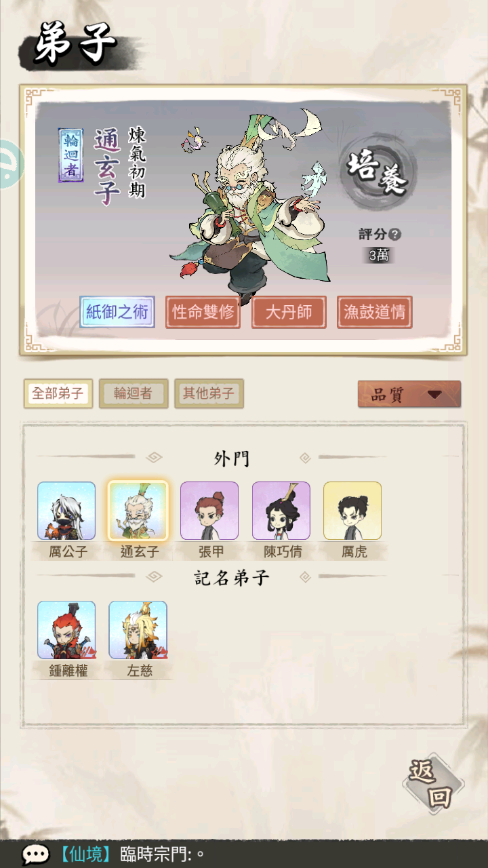View the 紙御之術 skill tag
The image size is (488, 868).
[x=117, y=312]
